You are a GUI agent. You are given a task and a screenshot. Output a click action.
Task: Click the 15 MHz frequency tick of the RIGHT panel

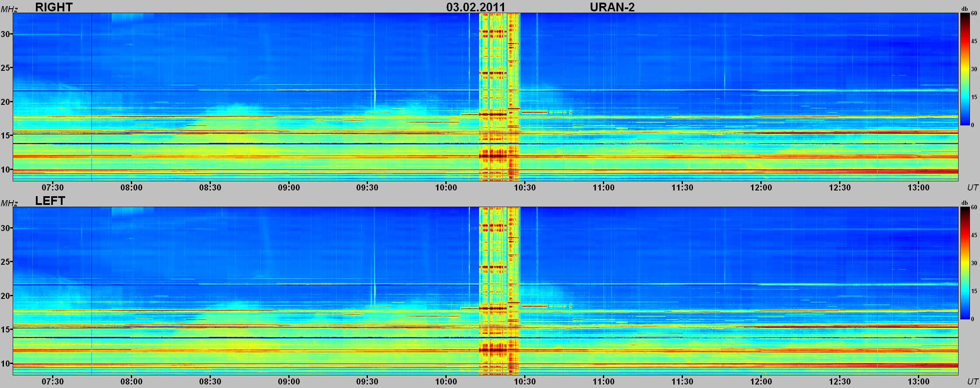[x=6, y=136]
